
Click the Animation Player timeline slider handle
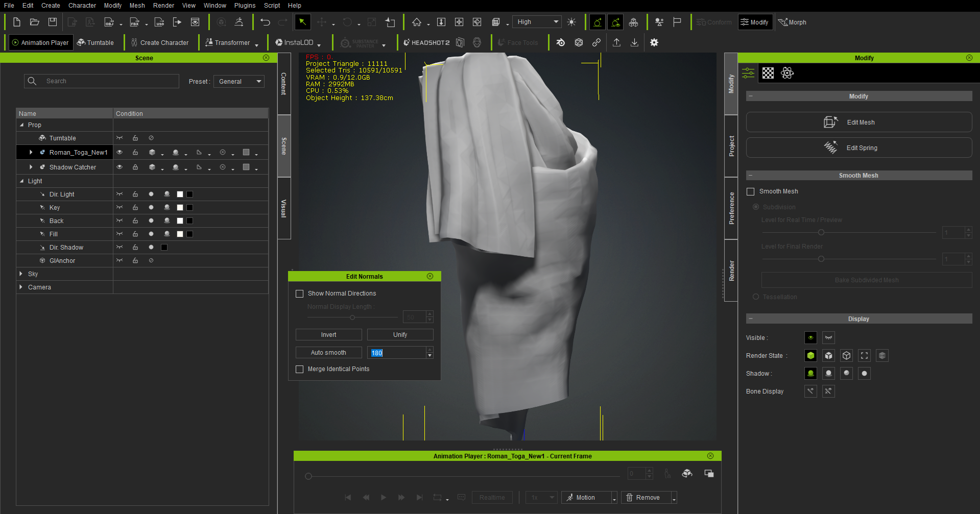[x=308, y=476]
